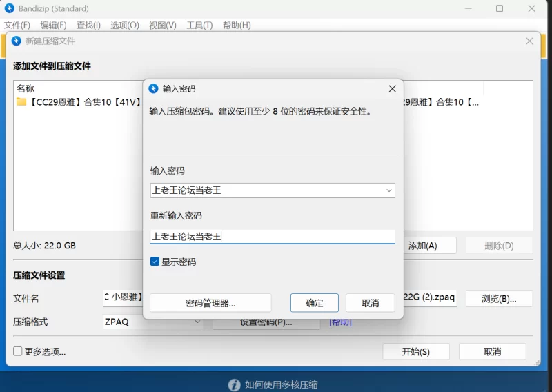Open the 文件(F) menu
552x392 pixels.
pyautogui.click(x=17, y=26)
